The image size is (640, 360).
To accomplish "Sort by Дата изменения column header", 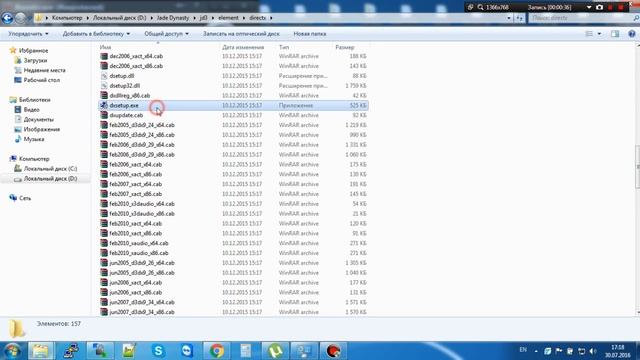I will tap(243, 47).
